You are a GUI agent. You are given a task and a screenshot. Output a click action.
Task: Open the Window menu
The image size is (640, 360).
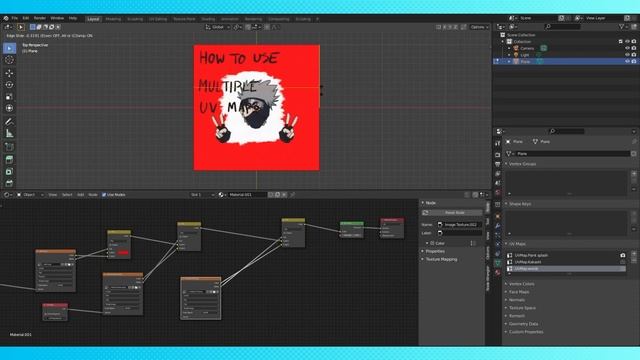(x=57, y=18)
